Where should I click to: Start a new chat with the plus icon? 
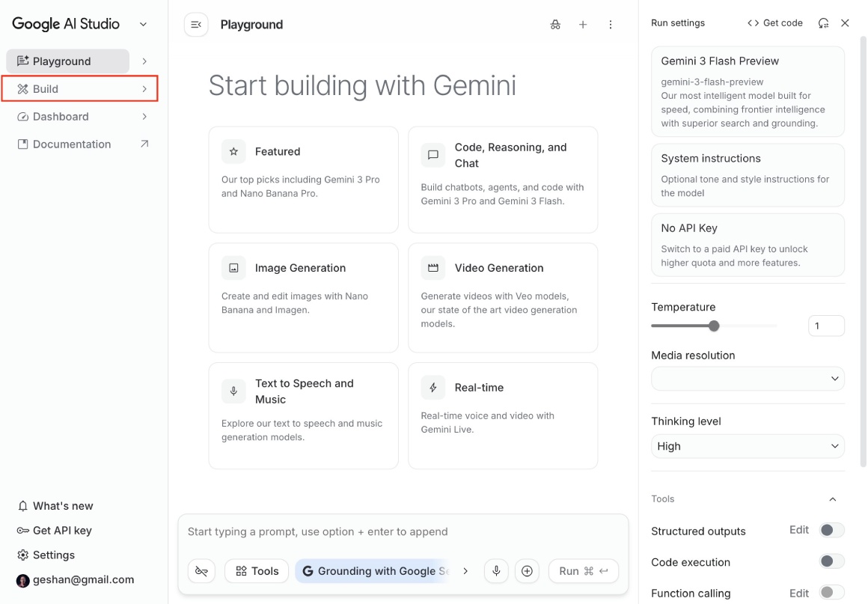tap(583, 25)
